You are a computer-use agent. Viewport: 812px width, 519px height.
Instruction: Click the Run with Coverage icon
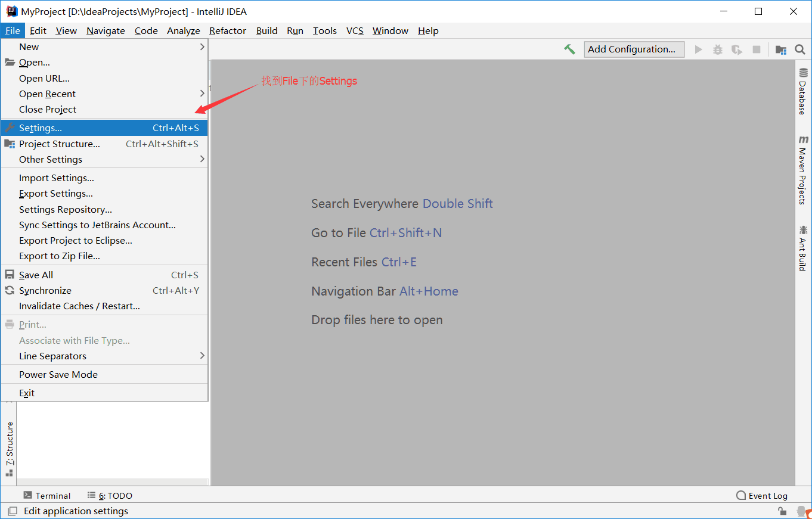pyautogui.click(x=737, y=49)
